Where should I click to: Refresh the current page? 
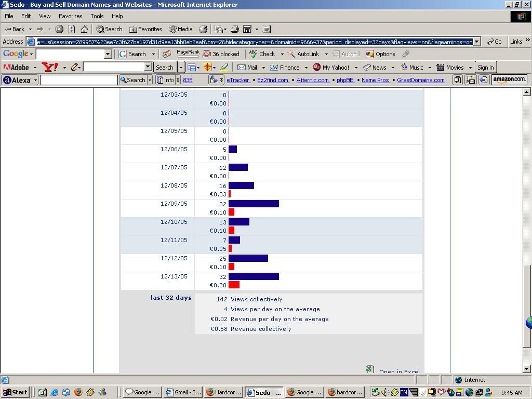coord(72,29)
